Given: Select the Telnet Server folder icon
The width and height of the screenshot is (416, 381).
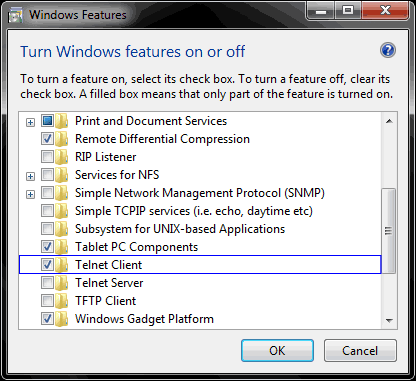Looking at the screenshot, I should click(x=62, y=283).
